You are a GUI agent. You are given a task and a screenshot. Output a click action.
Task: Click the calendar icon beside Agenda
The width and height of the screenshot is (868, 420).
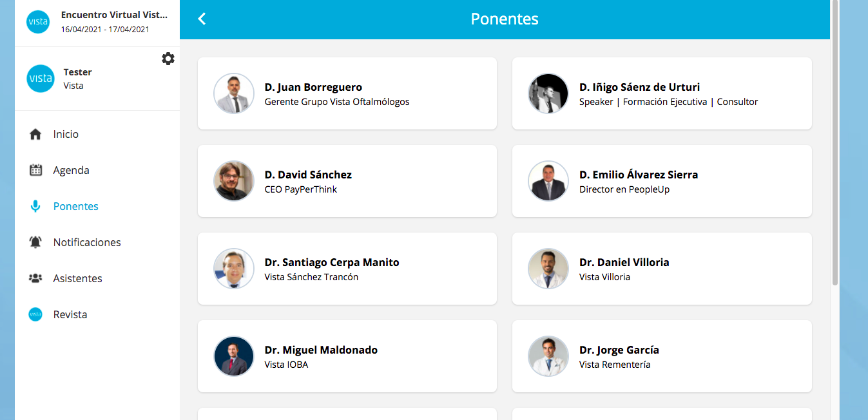tap(35, 171)
